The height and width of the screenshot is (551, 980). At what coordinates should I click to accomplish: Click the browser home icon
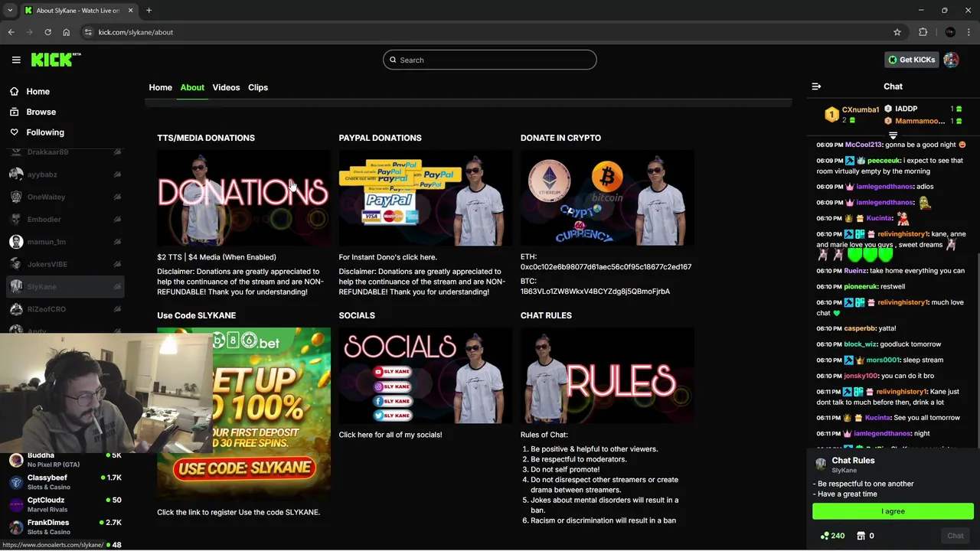pos(66,32)
